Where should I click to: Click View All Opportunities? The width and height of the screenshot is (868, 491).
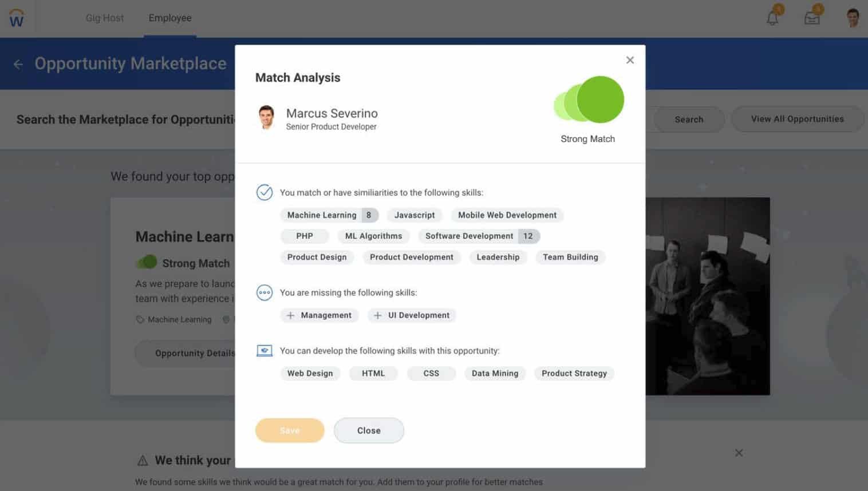pos(797,119)
